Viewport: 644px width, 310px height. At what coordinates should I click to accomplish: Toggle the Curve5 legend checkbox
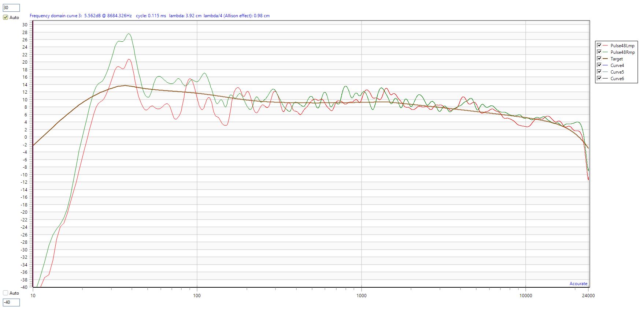tap(599, 72)
